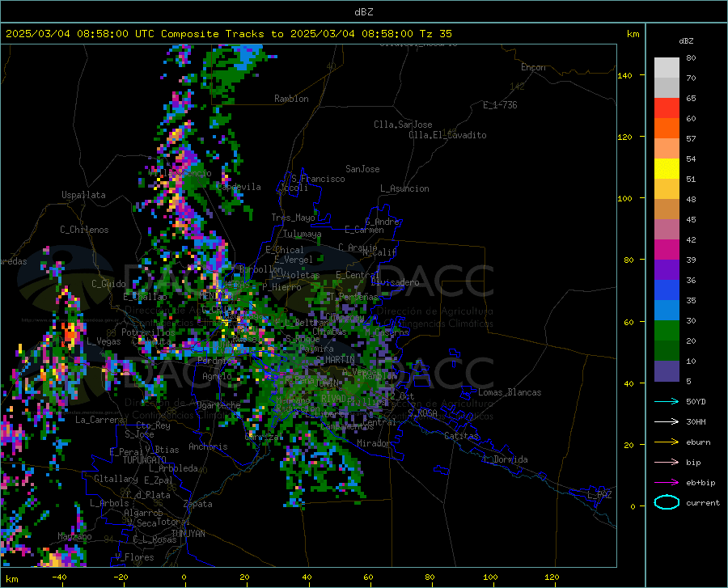Click the C_Guido place label
728x588 pixels.
108,284
